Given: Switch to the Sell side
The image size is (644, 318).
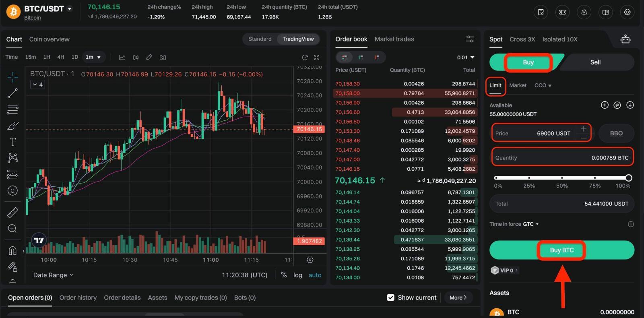Looking at the screenshot, I should point(595,62).
